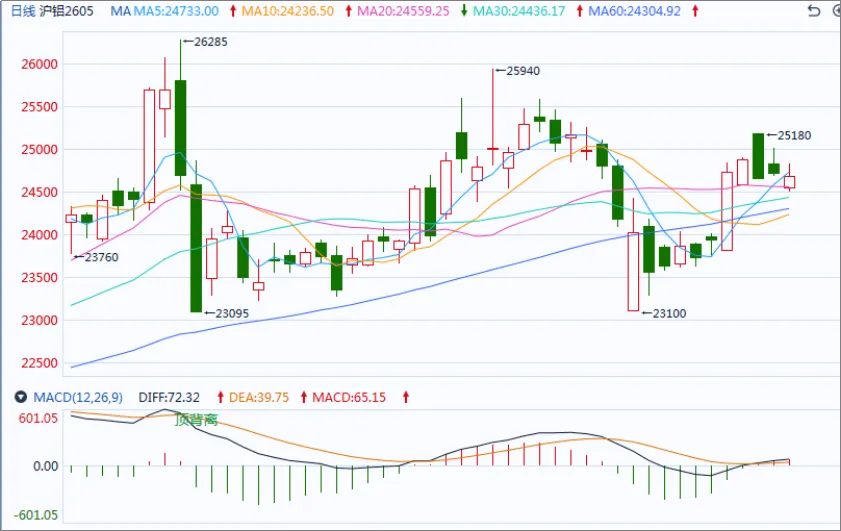Click the MA20:24559.25 value
The height and width of the screenshot is (531, 841).
tap(403, 11)
